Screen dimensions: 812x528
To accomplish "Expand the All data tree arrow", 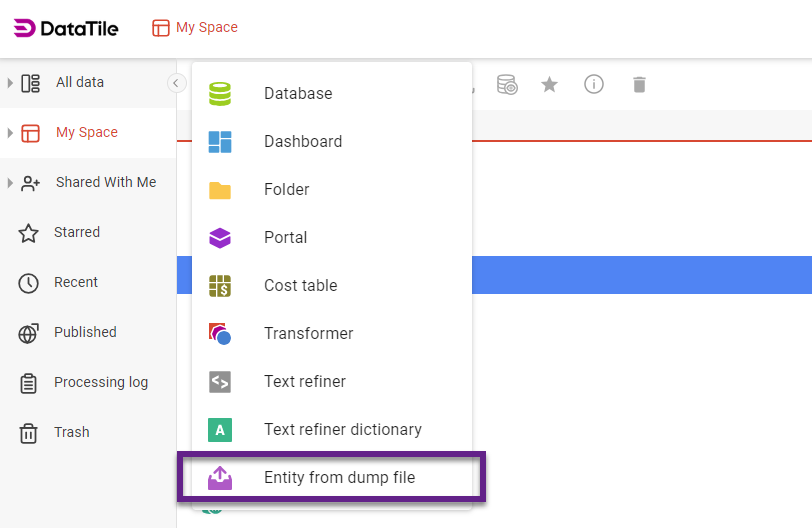I will point(10,83).
